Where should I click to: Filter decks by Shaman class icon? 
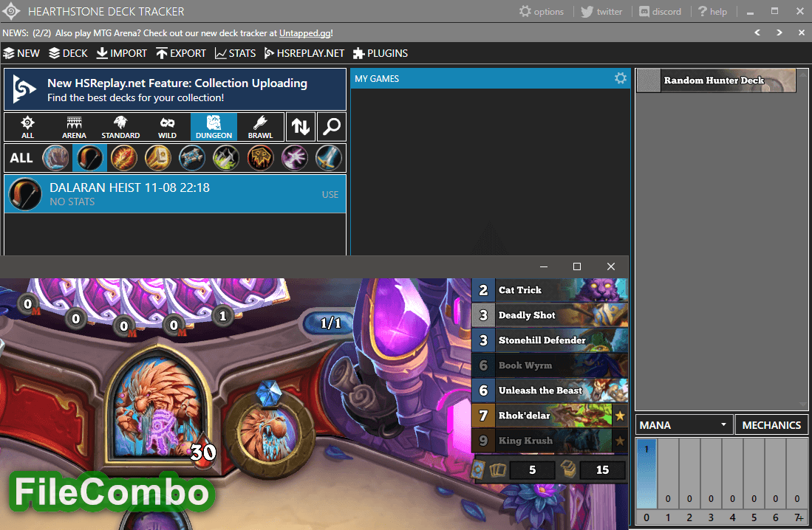click(261, 158)
